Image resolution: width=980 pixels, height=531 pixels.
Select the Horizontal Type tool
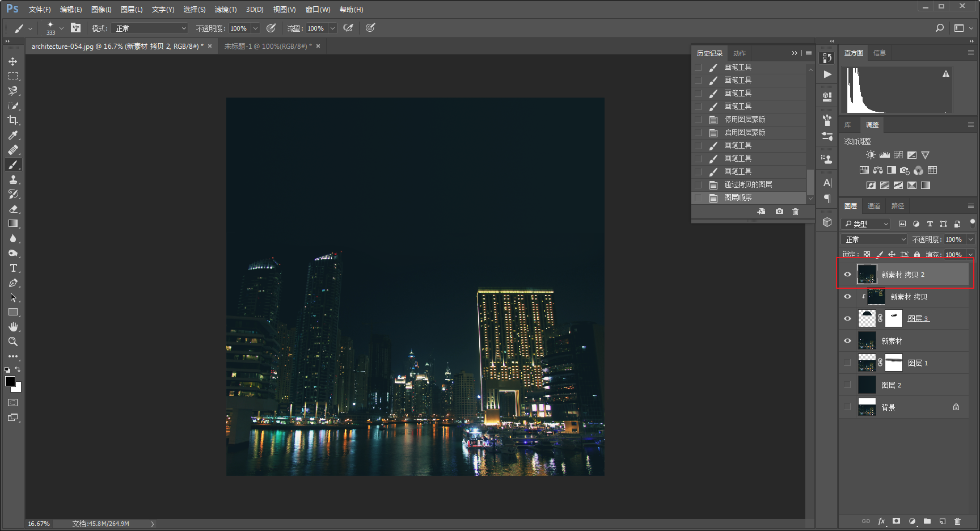coord(13,268)
